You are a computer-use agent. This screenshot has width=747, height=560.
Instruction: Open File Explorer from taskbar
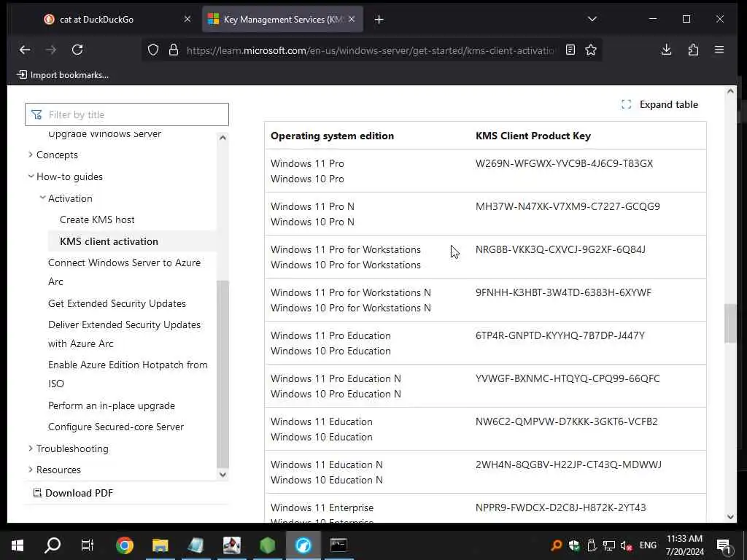tap(160, 545)
